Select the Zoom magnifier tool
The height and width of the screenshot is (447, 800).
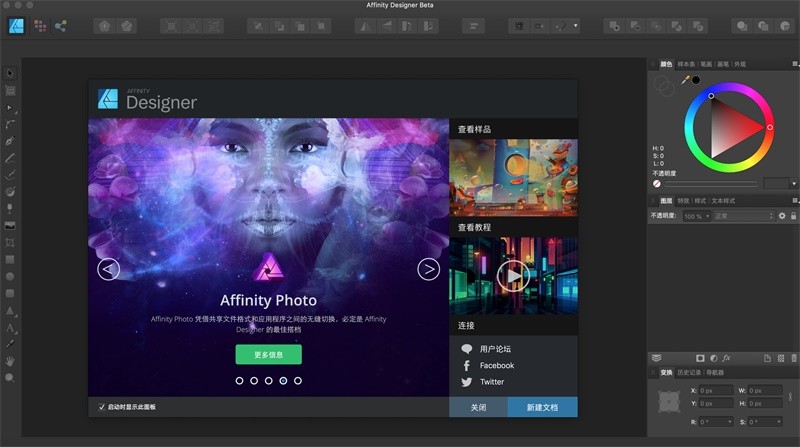tap(10, 378)
